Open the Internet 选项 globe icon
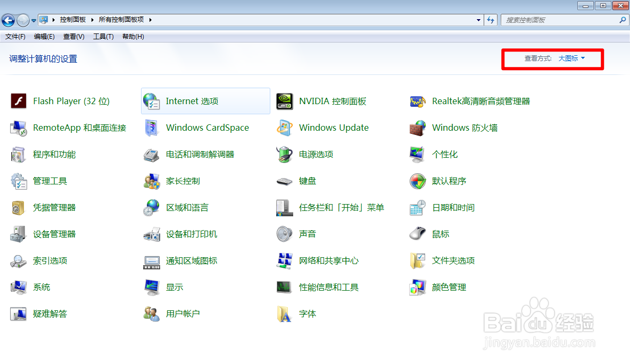Screen dimensions: 630x364 [152, 101]
